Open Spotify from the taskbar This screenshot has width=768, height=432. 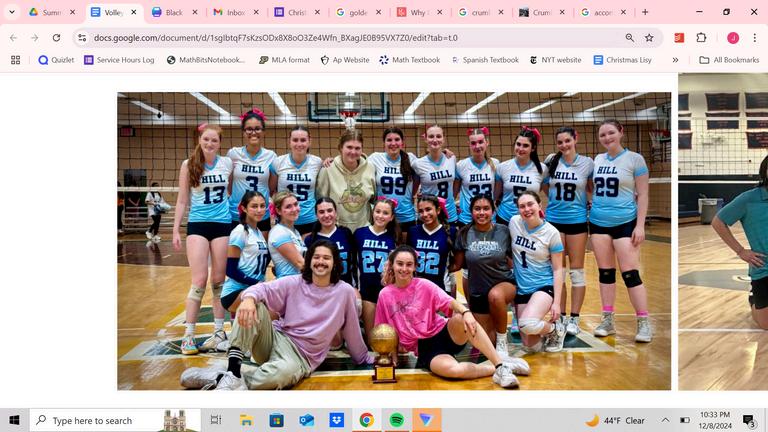[396, 420]
